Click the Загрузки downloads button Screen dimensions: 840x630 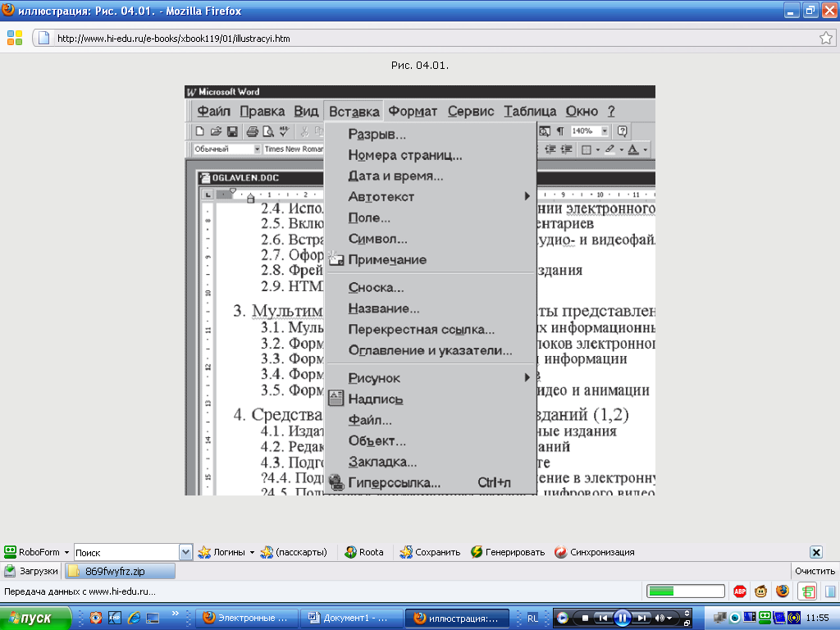point(31,571)
